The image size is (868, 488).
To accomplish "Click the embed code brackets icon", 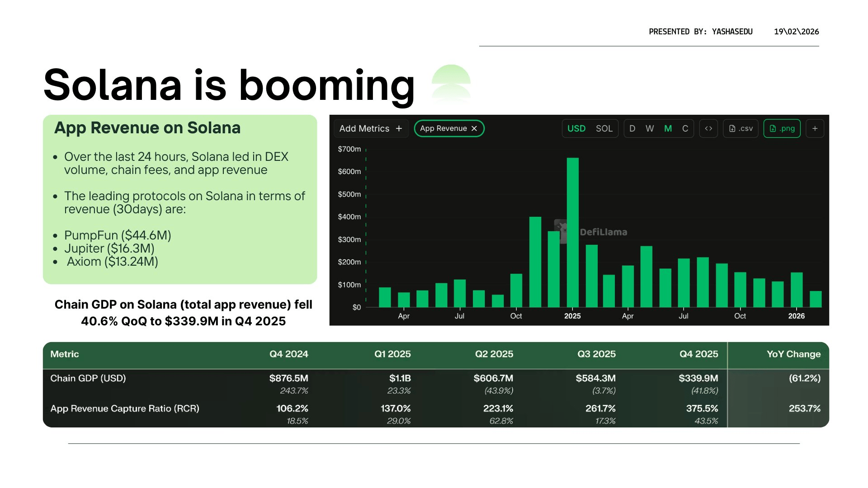I will click(x=708, y=129).
